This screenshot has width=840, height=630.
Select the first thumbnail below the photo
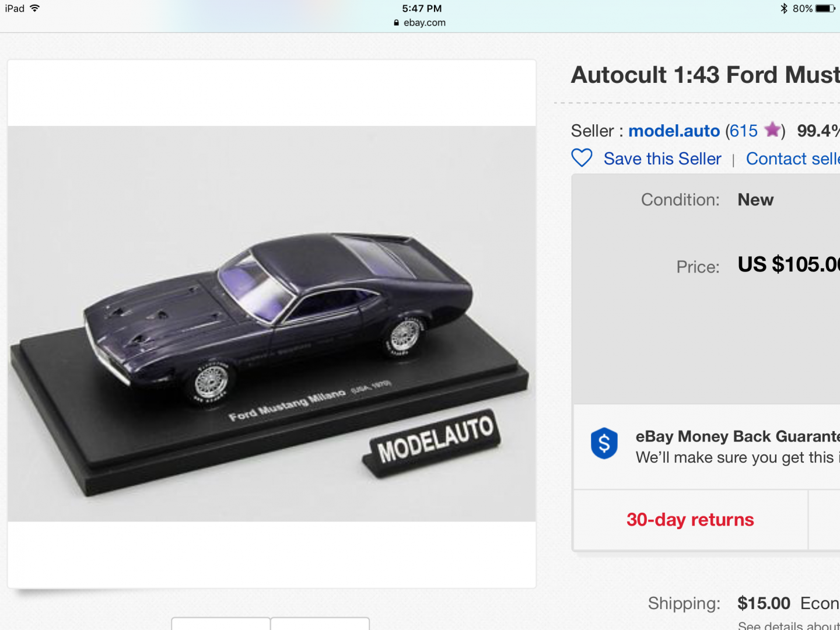pyautogui.click(x=220, y=623)
